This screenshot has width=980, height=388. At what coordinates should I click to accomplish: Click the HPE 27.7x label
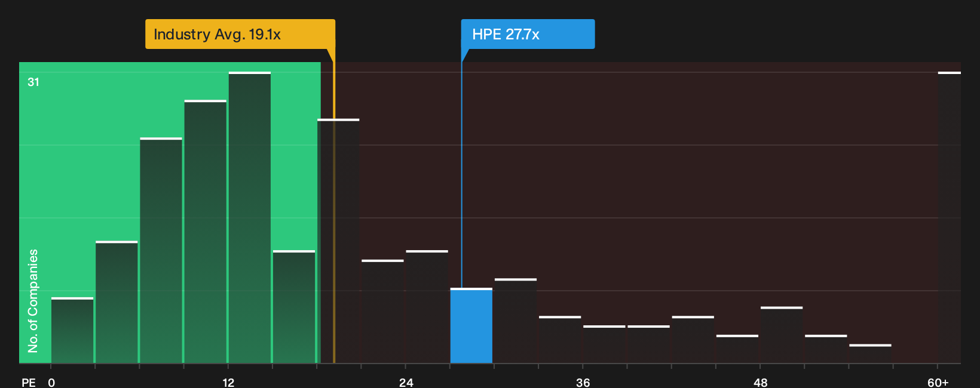click(x=528, y=34)
